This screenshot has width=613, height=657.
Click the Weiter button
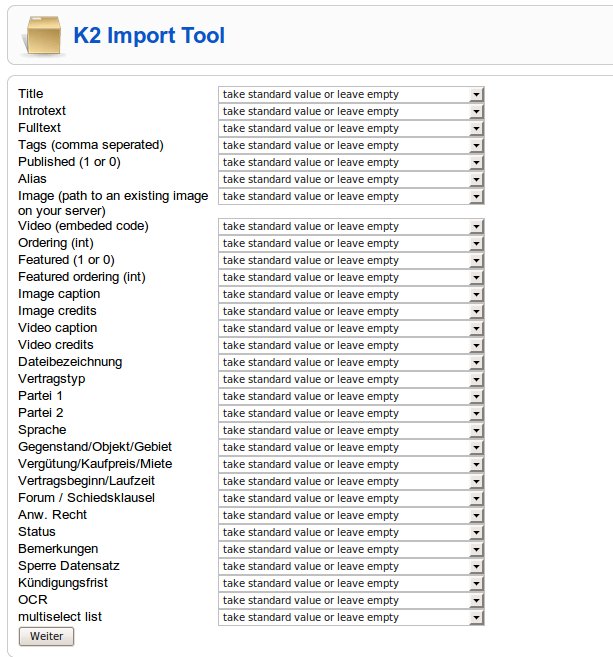click(47, 636)
